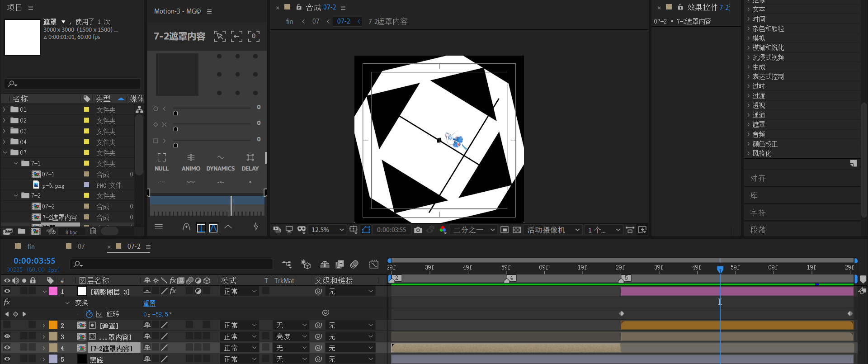Screen dimensions: 868x364
Task: Click the region of interest button
Action: click(x=505, y=230)
